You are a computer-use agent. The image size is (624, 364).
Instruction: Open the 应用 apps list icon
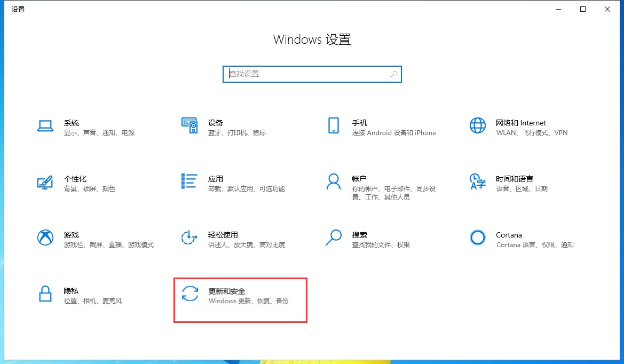coord(189,181)
